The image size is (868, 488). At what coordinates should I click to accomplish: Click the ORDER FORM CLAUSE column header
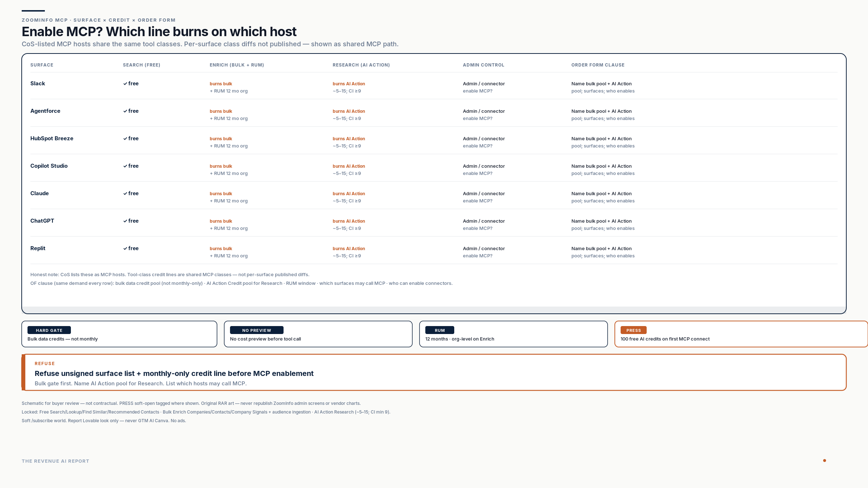598,65
